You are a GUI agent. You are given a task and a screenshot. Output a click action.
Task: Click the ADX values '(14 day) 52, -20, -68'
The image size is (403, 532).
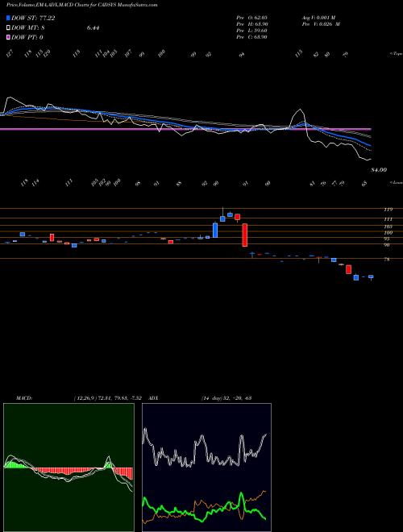click(226, 397)
